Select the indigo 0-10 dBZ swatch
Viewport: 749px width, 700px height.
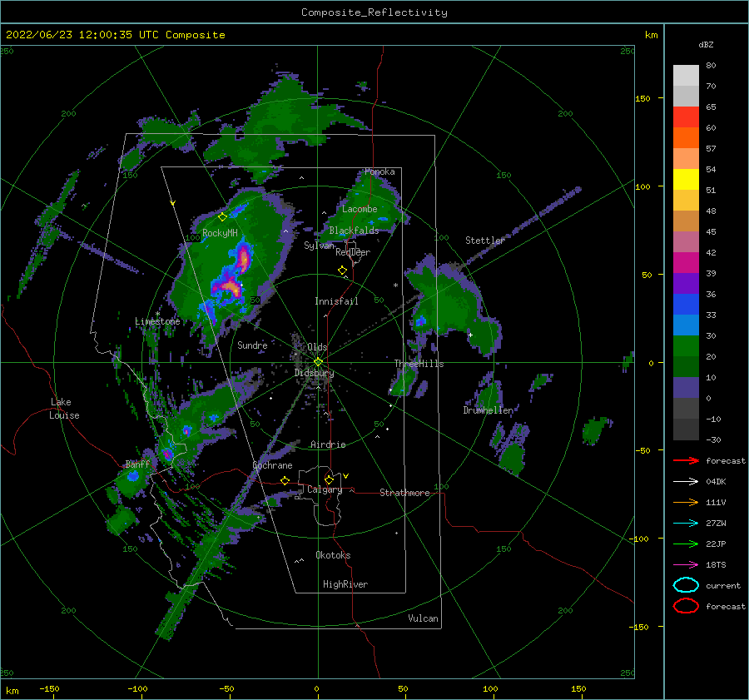(686, 387)
